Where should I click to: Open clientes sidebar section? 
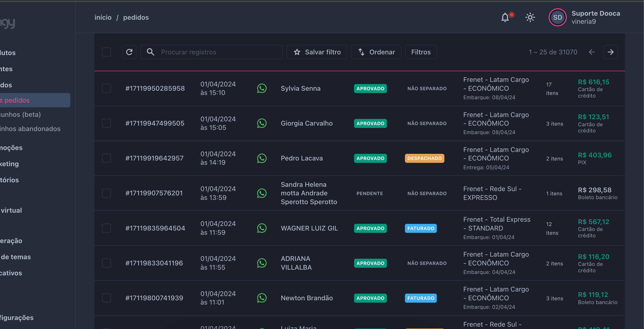[x=6, y=69]
